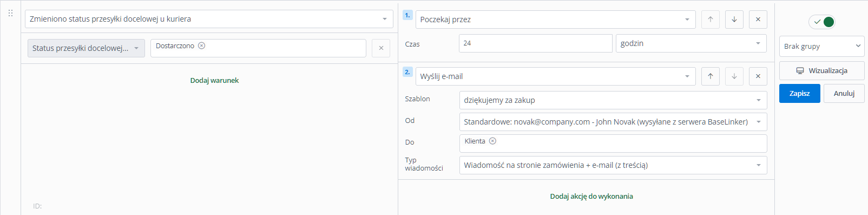
Task: Click the drag handle dots icon
Action: (10, 13)
